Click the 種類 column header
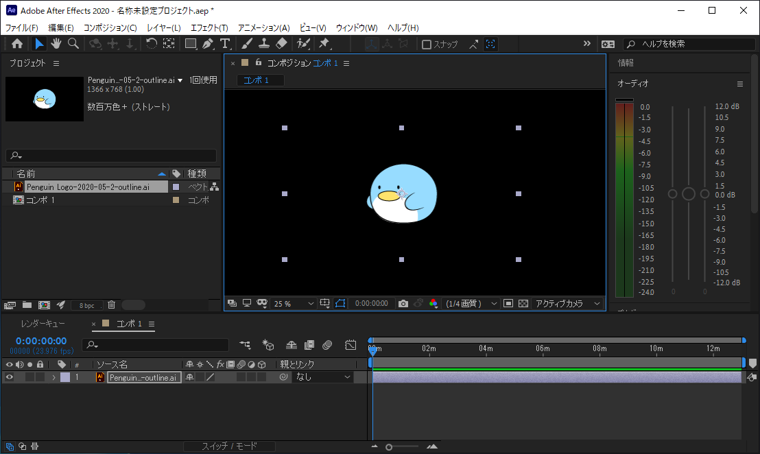The height and width of the screenshot is (454, 760). point(197,173)
